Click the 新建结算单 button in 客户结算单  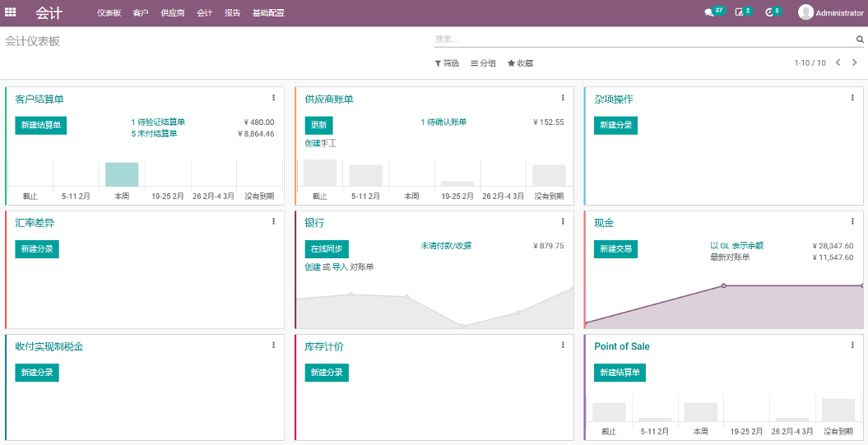tap(40, 125)
